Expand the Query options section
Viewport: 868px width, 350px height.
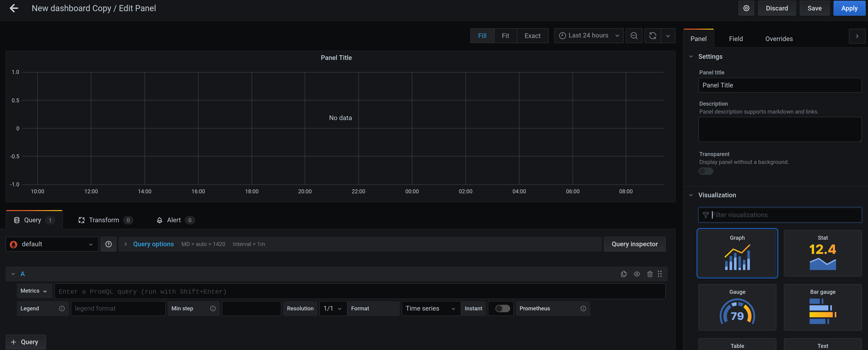tap(153, 244)
